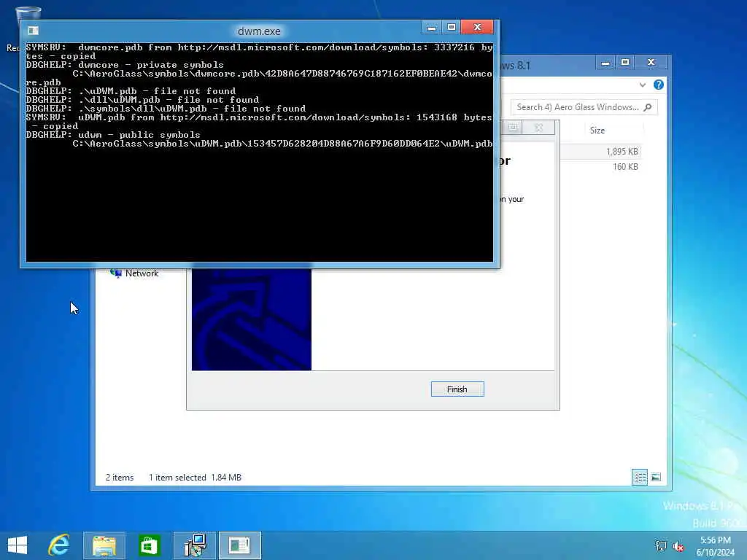The image size is (747, 560).
Task: Open File Explorer from the taskbar
Action: tap(104, 545)
